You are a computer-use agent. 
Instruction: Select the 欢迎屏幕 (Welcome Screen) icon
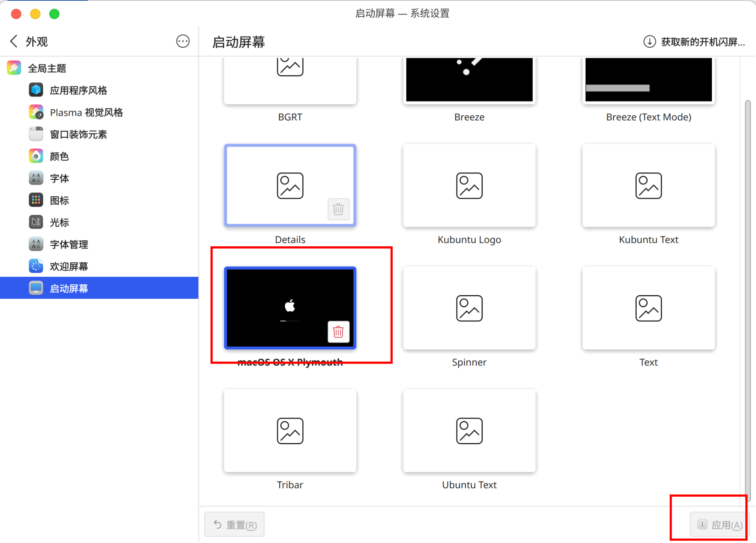click(x=36, y=266)
